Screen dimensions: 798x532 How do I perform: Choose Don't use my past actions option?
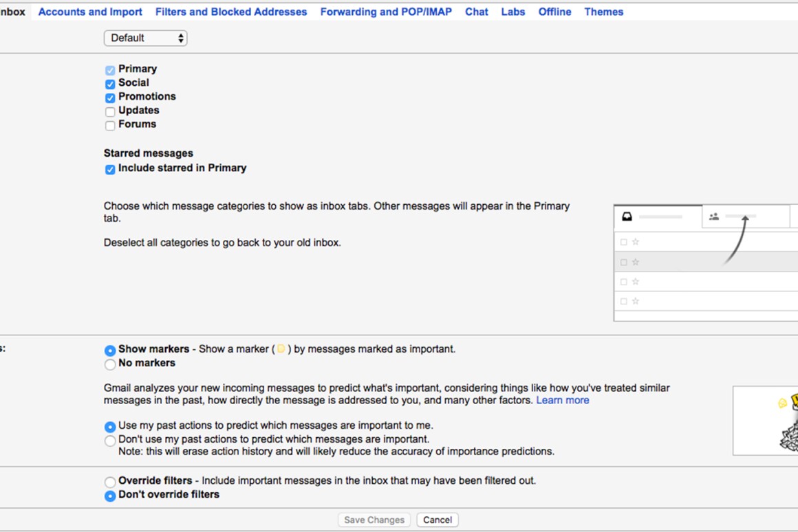point(110,441)
